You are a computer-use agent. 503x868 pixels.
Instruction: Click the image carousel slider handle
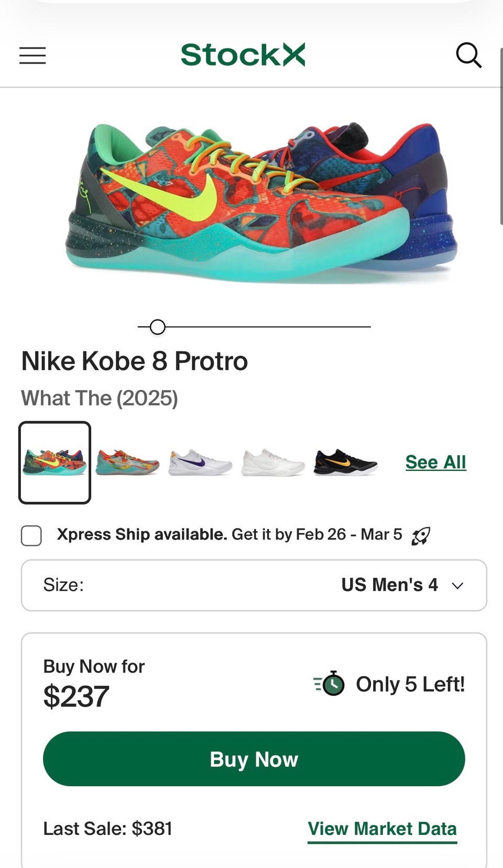157,327
